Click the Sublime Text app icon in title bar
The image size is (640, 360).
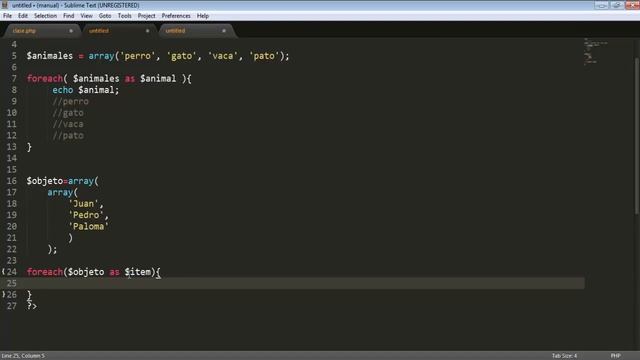click(x=5, y=5)
